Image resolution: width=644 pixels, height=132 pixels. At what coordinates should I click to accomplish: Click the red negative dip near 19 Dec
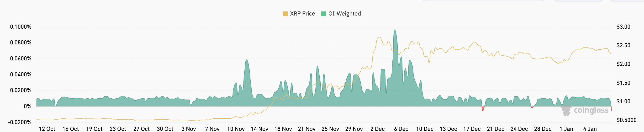pos(483,109)
